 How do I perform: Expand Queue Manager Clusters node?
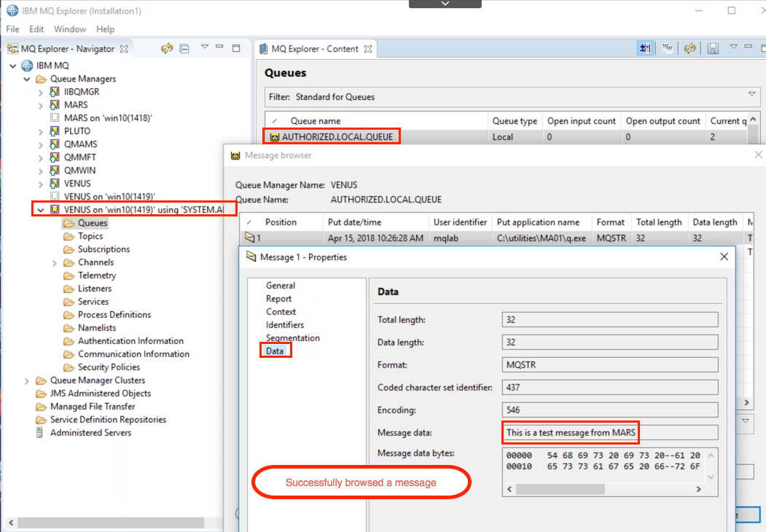tap(27, 380)
